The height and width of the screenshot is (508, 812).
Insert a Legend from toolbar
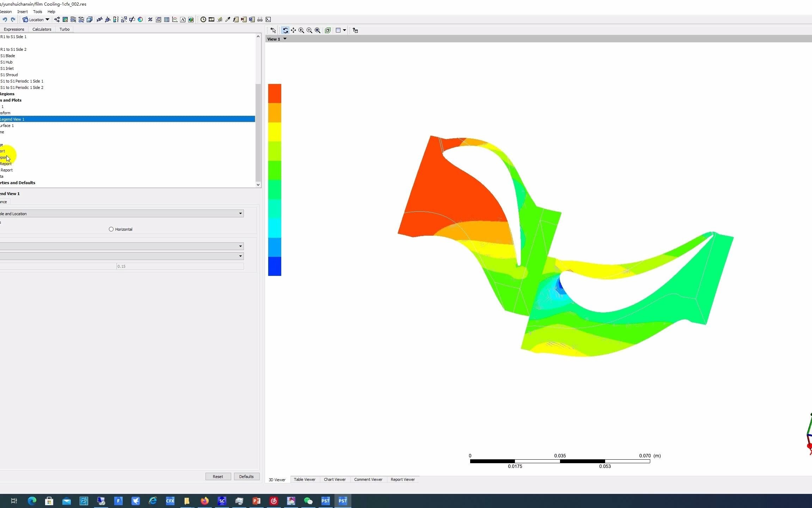point(116,20)
